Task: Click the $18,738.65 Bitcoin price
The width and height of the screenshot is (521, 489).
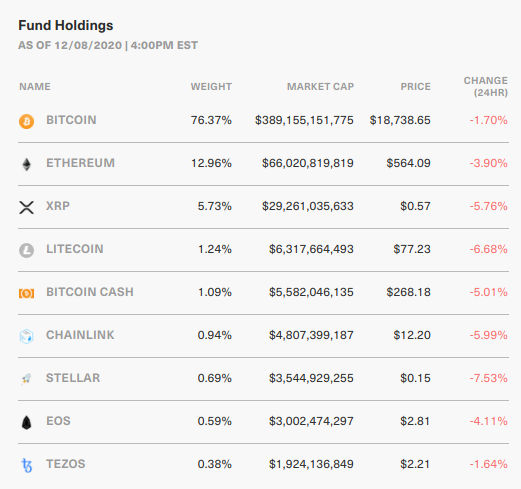Action: 400,120
